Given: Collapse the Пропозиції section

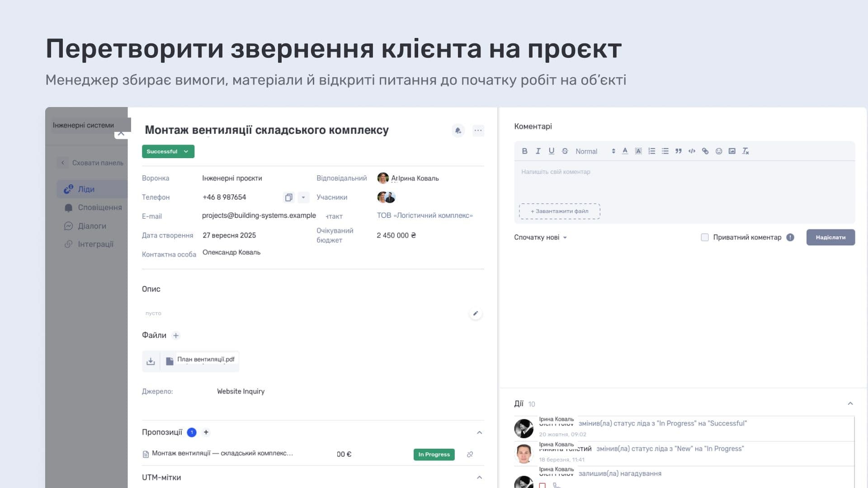Looking at the screenshot, I should point(479,432).
